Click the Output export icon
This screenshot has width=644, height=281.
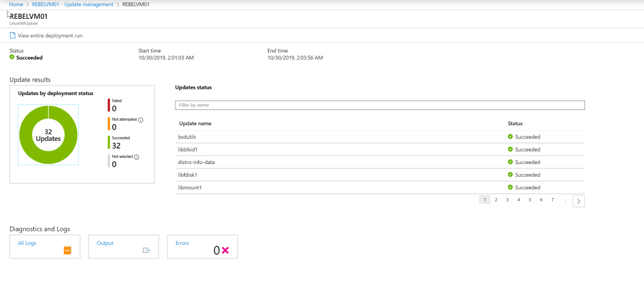[x=147, y=250]
